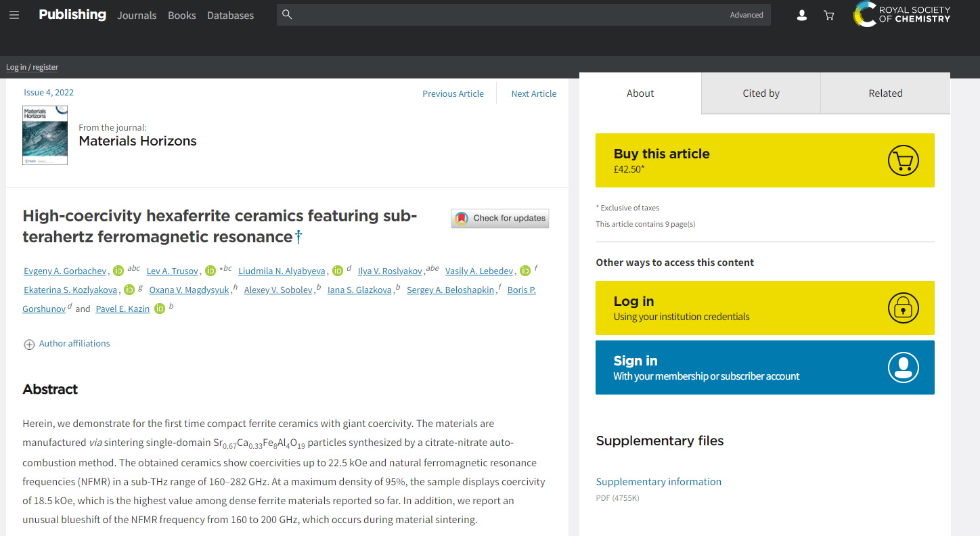
Task: Open the user account icon
Action: [802, 15]
